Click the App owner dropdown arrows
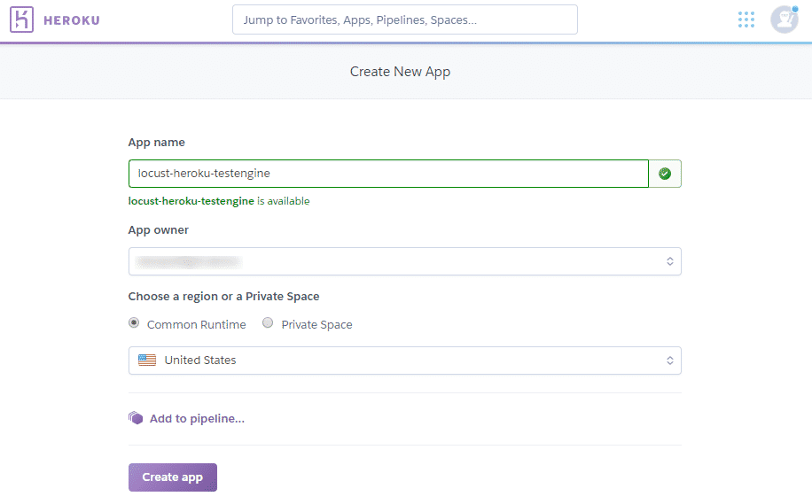The image size is (812, 504). [670, 261]
